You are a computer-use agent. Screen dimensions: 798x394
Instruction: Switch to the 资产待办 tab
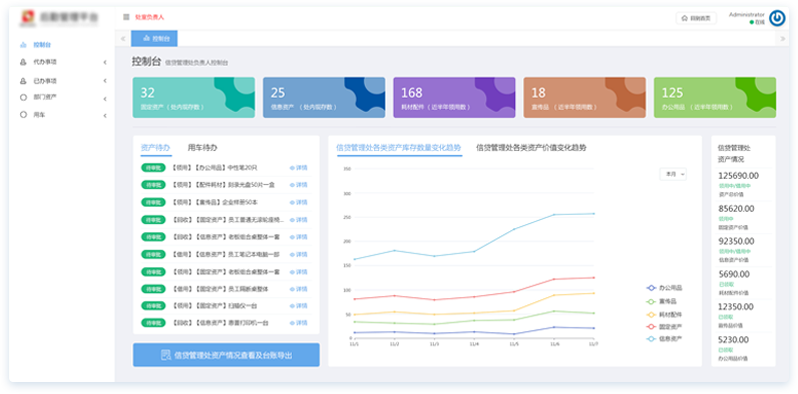click(156, 148)
